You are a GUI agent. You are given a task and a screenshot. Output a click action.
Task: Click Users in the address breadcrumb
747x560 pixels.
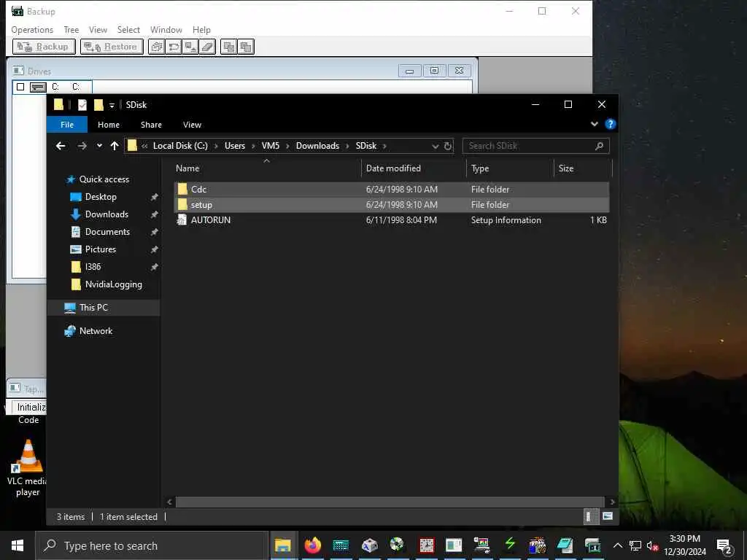point(235,146)
